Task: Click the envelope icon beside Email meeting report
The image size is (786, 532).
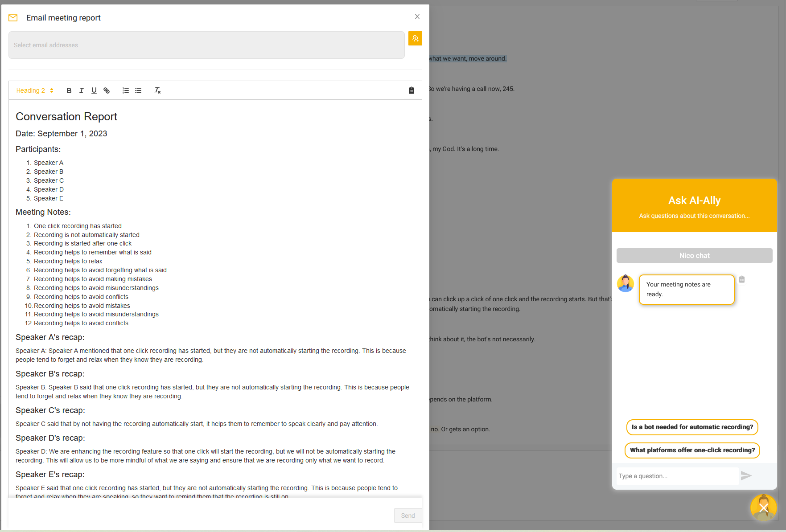Action: pyautogui.click(x=13, y=18)
